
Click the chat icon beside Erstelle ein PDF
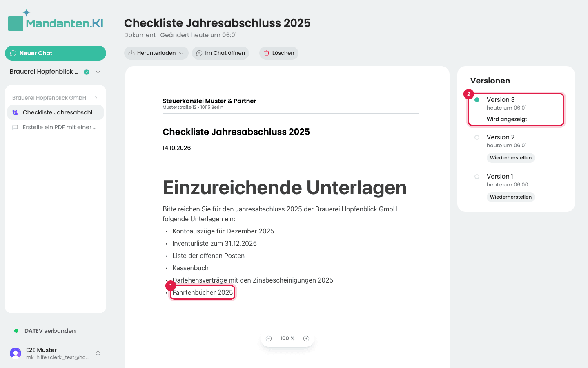click(15, 127)
